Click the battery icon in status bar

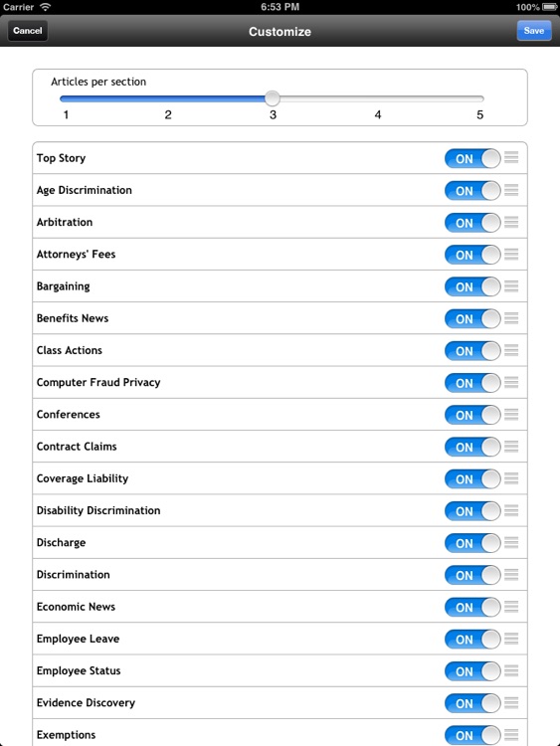(549, 7)
